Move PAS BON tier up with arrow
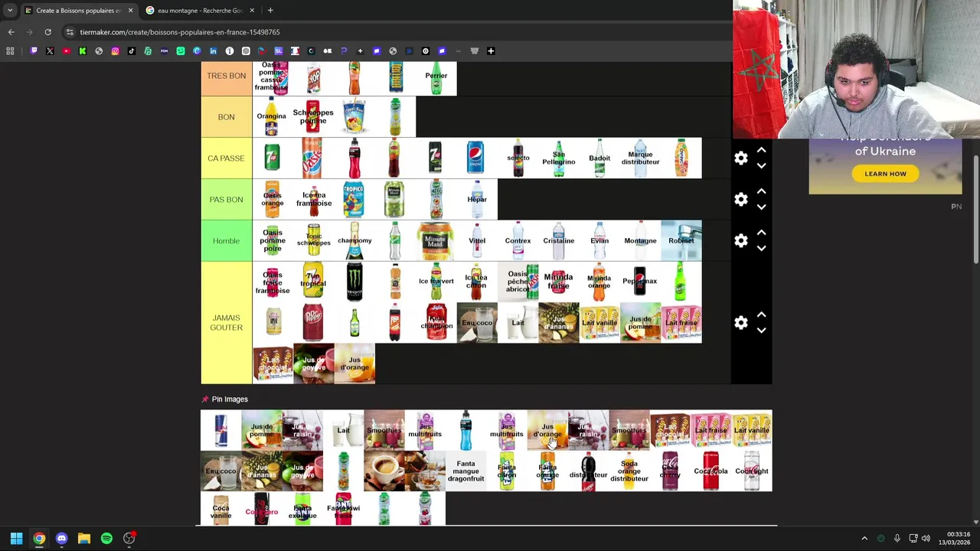This screenshot has height=551, width=980. pos(761,192)
